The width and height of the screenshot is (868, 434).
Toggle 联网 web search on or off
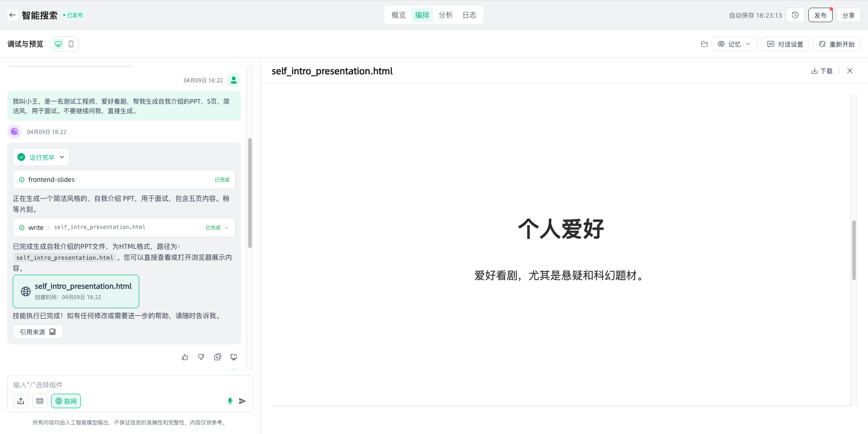66,401
